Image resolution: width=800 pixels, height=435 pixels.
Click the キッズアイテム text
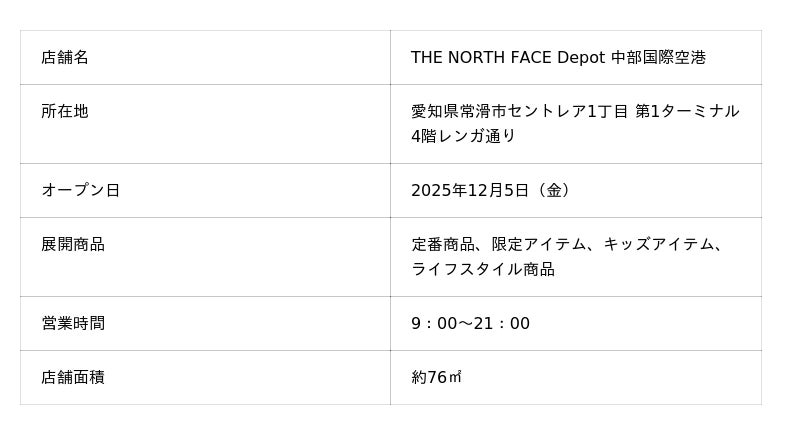[658, 244]
